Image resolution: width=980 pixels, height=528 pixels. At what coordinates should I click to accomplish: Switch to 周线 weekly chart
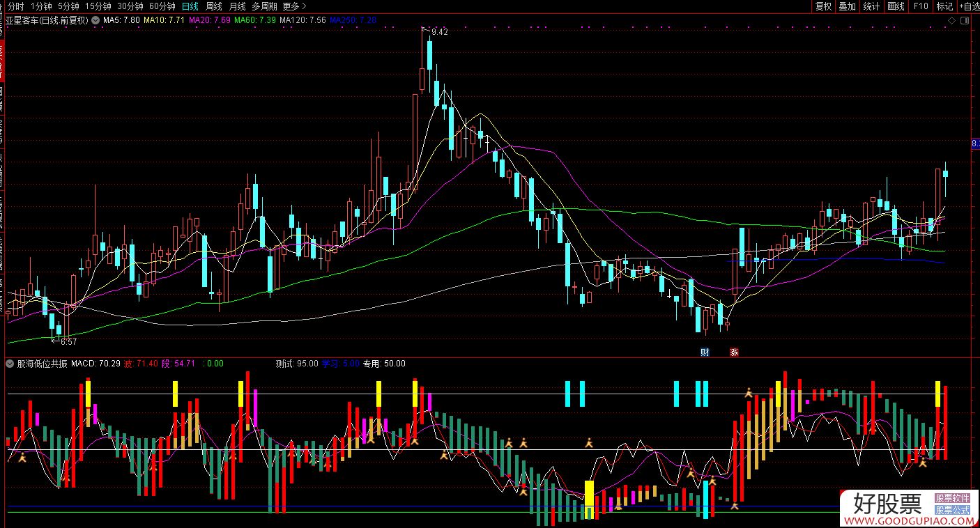pyautogui.click(x=214, y=6)
